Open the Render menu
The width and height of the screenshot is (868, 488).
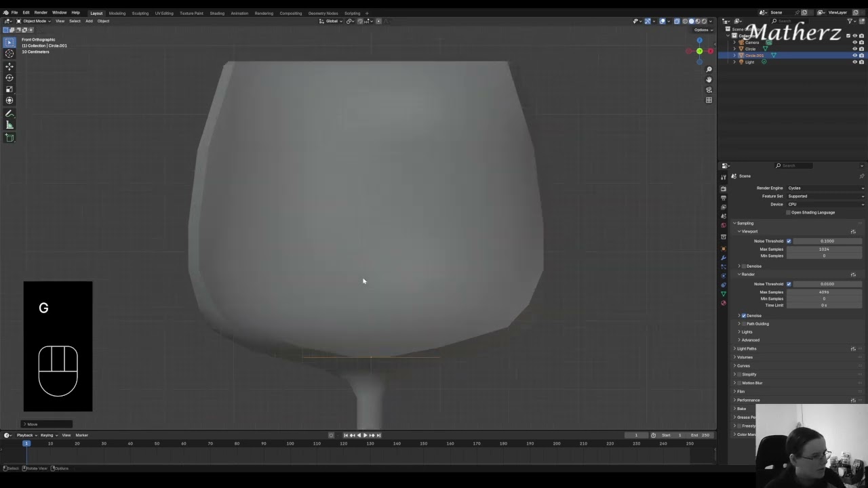(x=41, y=13)
